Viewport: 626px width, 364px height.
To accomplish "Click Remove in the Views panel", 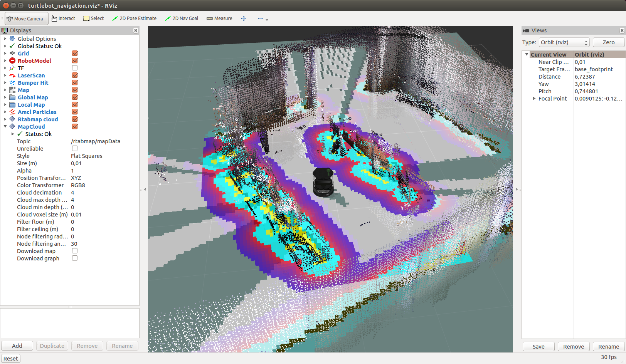I will [x=574, y=347].
